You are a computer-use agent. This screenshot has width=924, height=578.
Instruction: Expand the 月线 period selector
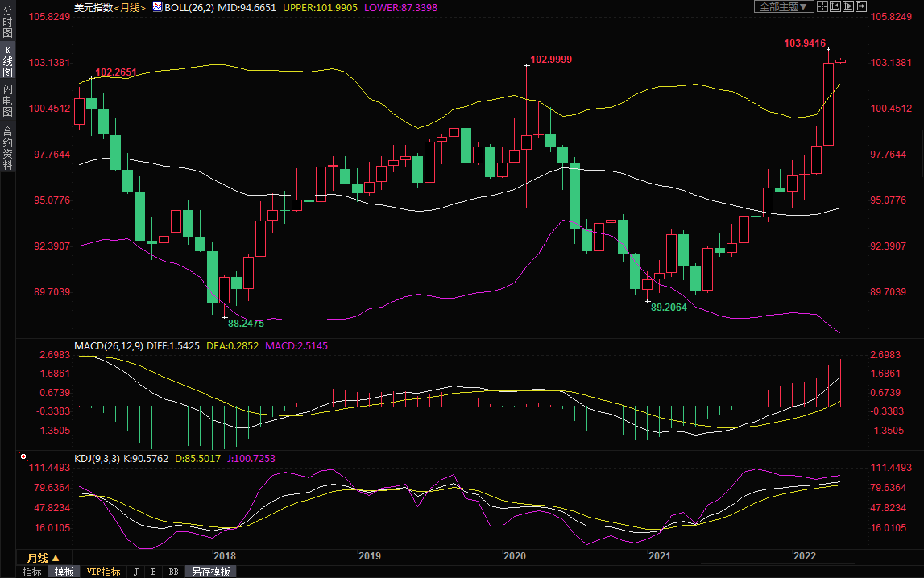[x=44, y=558]
